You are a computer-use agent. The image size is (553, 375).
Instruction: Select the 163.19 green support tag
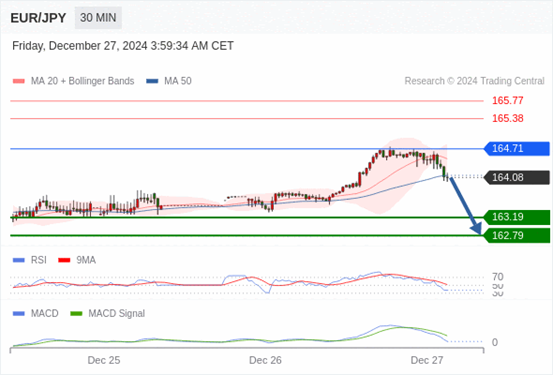tap(517, 217)
